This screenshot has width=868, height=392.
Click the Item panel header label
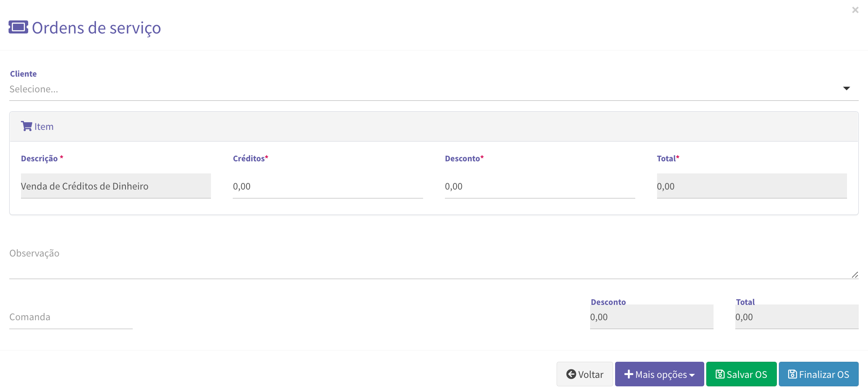(x=44, y=127)
